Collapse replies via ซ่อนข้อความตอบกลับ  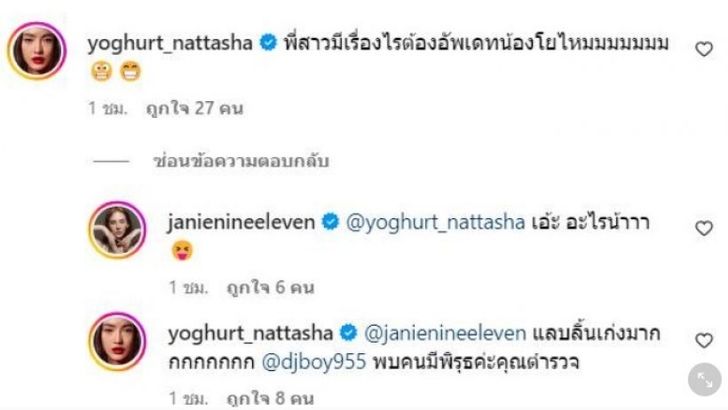point(241,161)
